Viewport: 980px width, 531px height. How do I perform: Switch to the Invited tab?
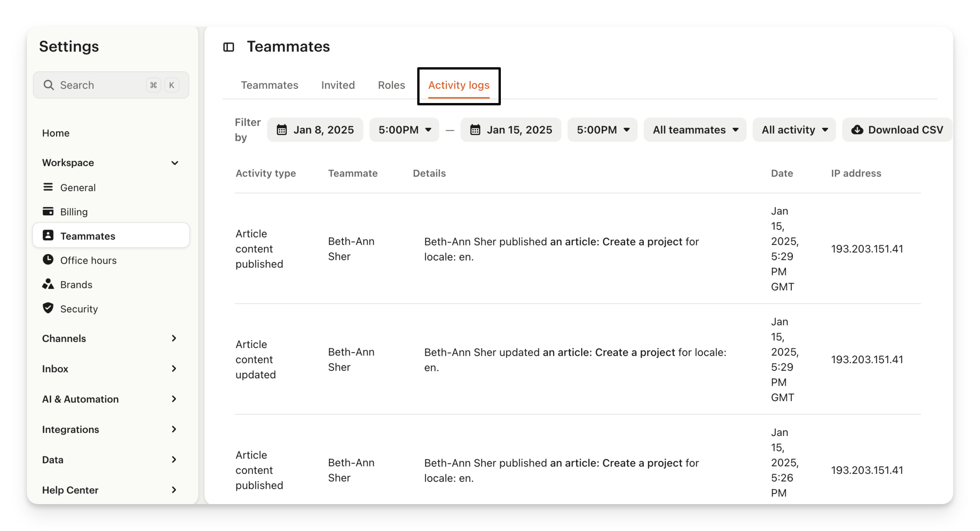click(x=338, y=85)
